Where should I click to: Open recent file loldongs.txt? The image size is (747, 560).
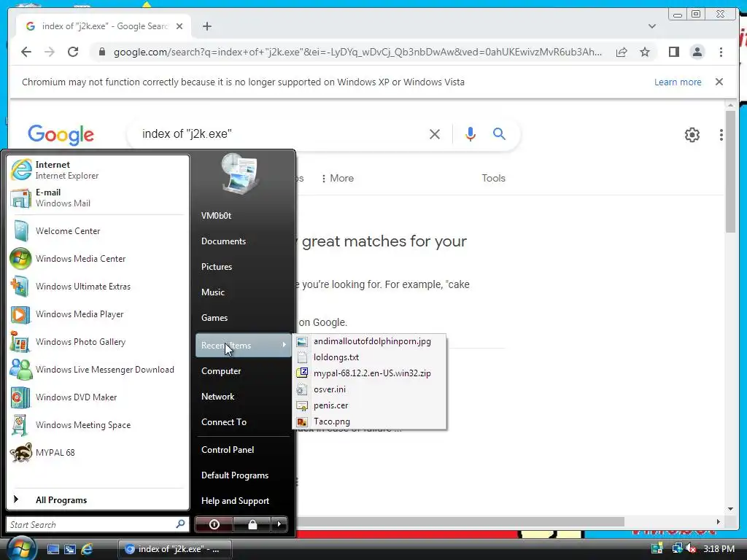coord(369,357)
